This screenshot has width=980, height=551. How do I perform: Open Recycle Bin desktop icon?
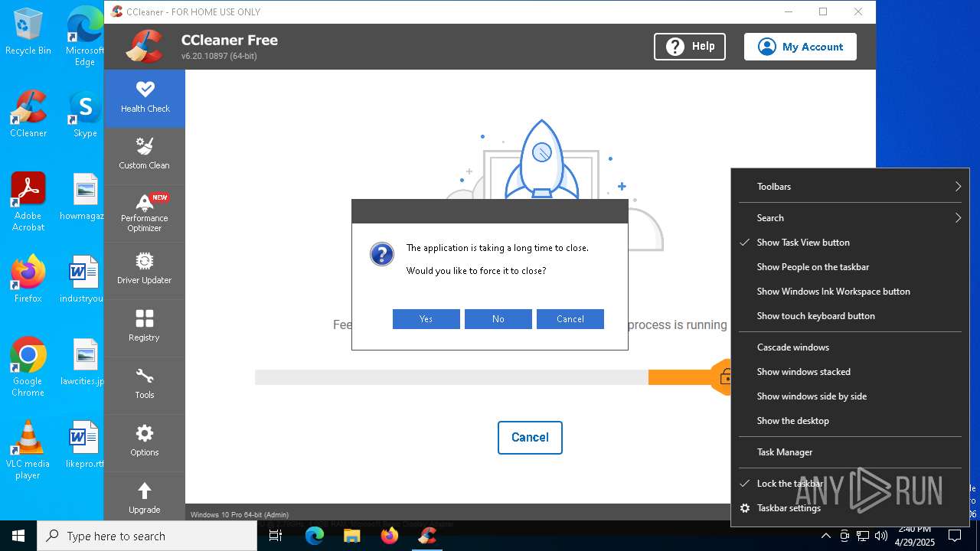click(28, 32)
